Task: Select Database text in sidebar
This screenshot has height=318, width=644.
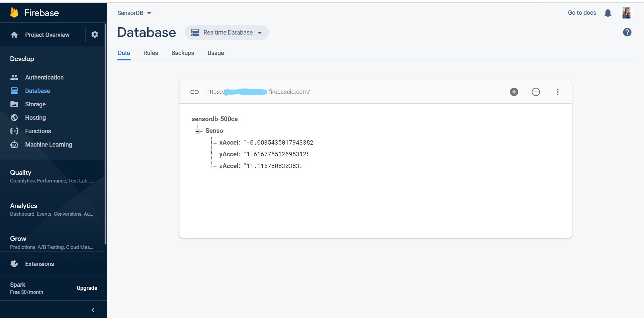Action: tap(38, 91)
